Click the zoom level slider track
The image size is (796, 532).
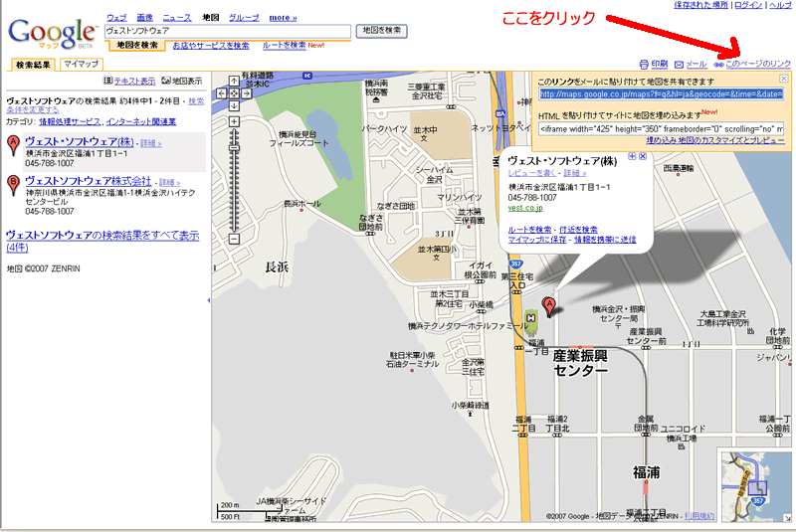[234, 180]
